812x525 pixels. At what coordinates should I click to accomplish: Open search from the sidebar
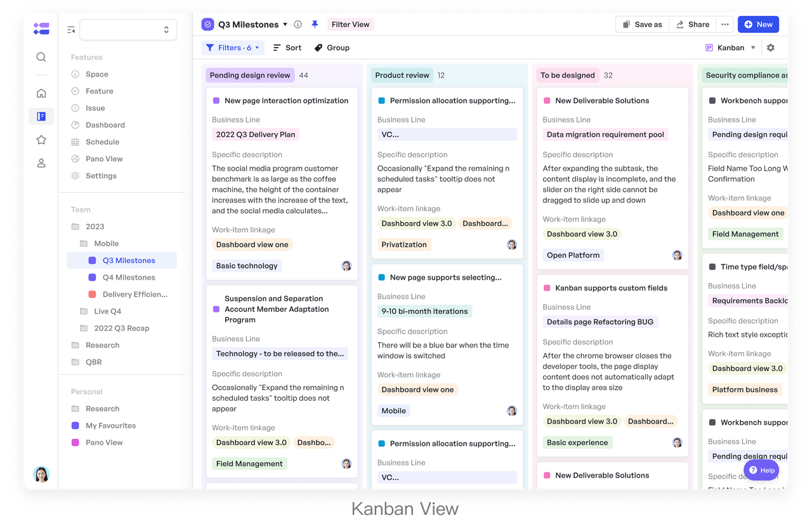coord(41,56)
